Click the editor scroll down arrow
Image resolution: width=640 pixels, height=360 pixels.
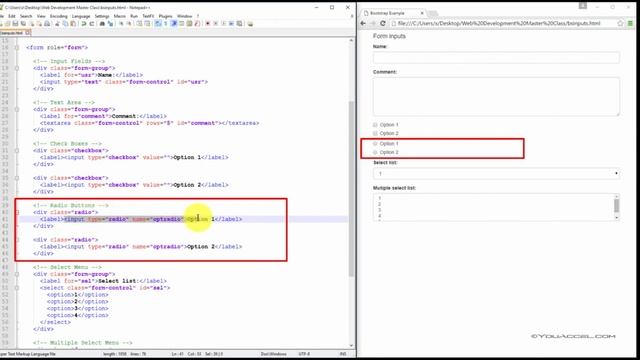pos(351,345)
